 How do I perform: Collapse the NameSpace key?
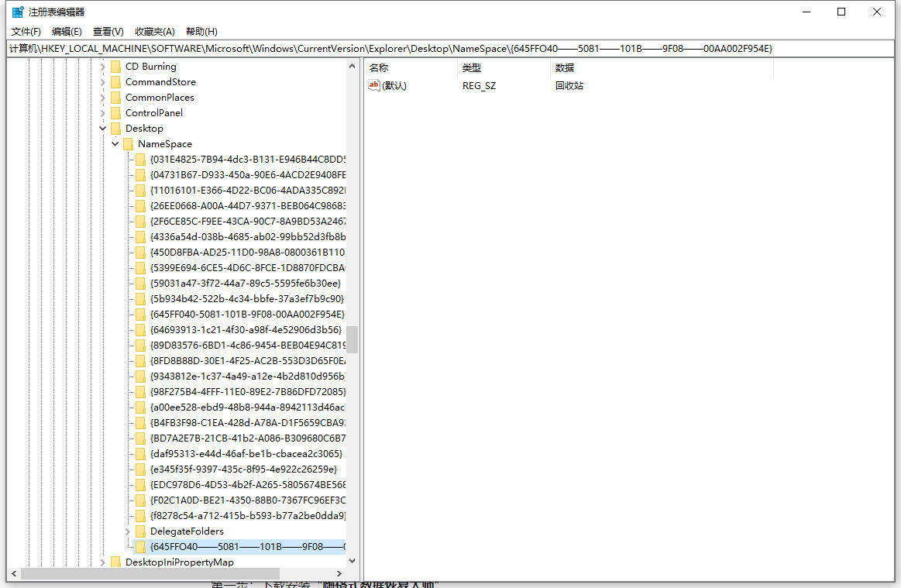coord(115,144)
